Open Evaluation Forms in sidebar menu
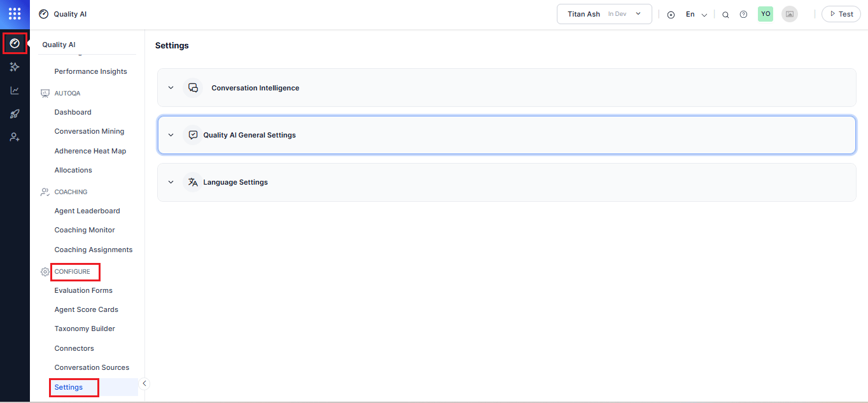This screenshot has height=403, width=868. pyautogui.click(x=83, y=290)
